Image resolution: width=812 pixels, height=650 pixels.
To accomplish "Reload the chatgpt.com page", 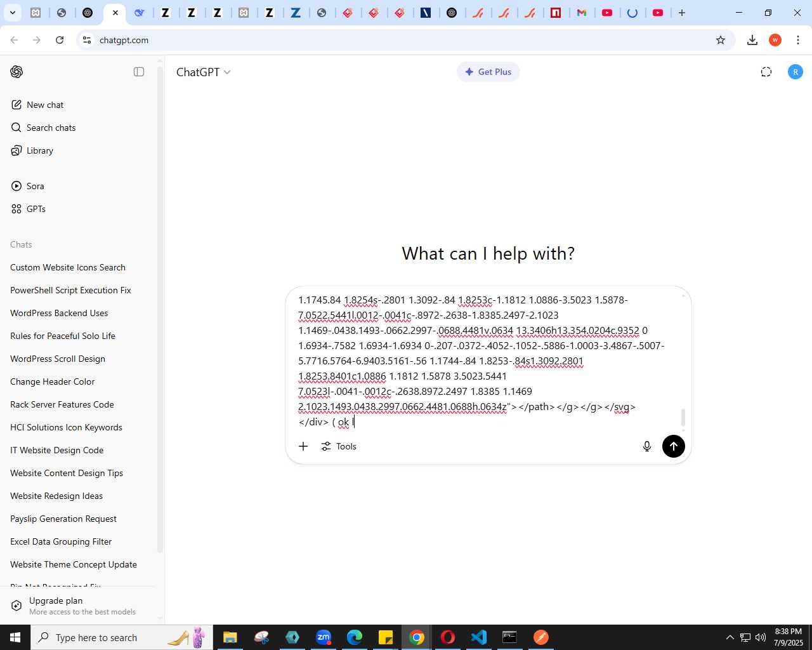I will [60, 40].
